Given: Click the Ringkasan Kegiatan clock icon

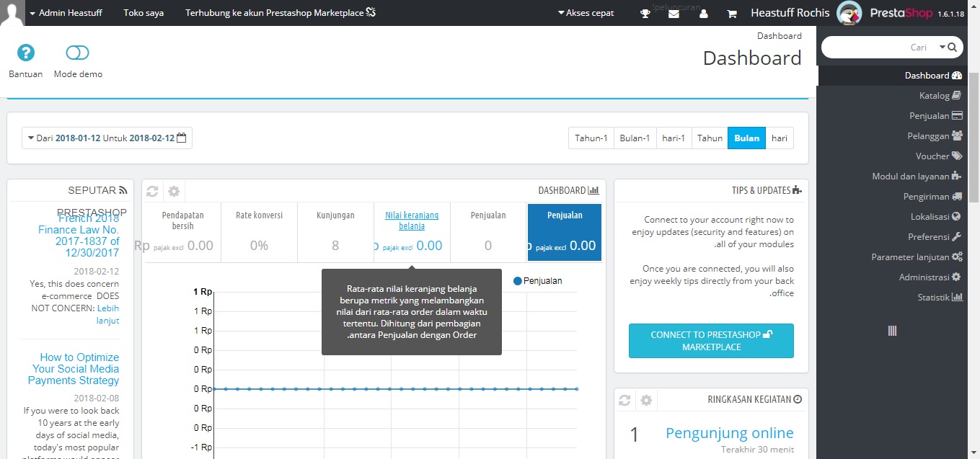Looking at the screenshot, I should click(798, 399).
